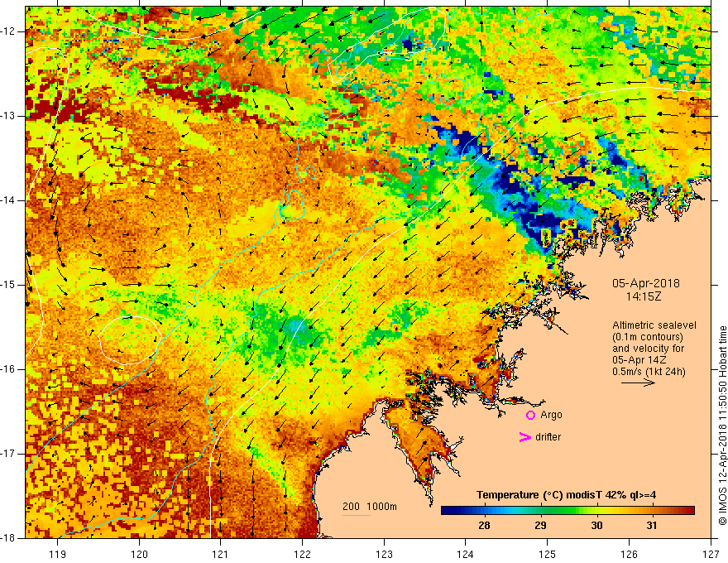Click the magenta Argo circle legend icon
This screenshot has width=728, height=563.
click(x=530, y=416)
